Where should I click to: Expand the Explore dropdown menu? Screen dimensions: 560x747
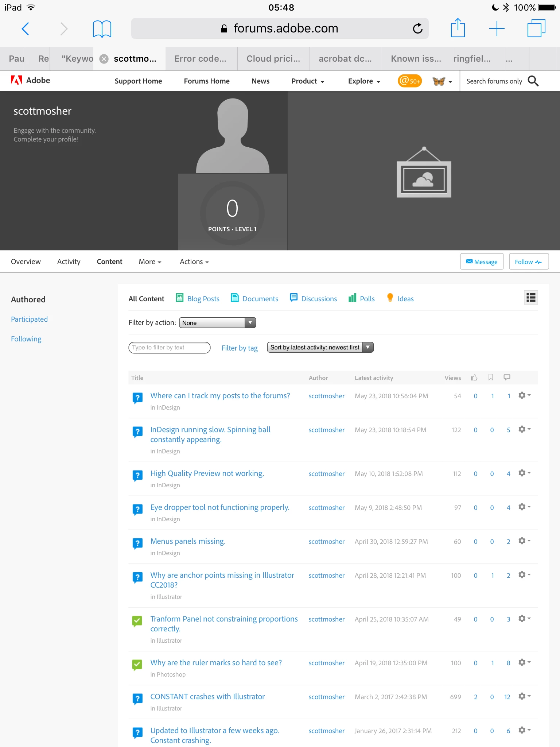(x=364, y=81)
